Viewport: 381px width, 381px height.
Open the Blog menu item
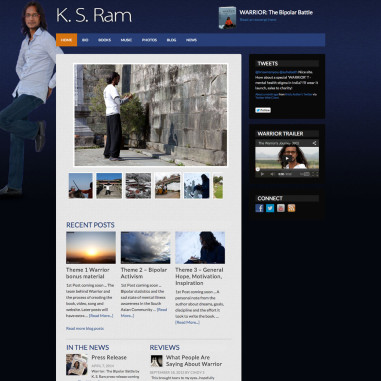click(x=171, y=40)
